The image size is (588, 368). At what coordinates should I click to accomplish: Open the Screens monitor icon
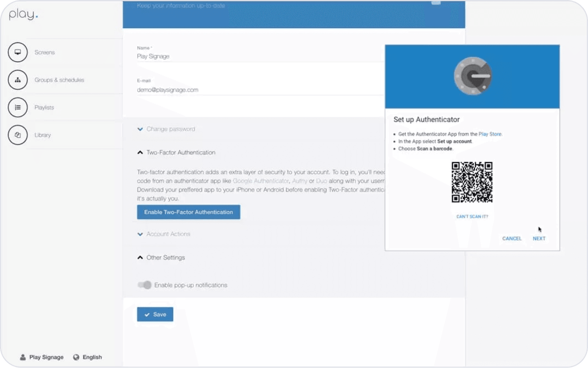(x=18, y=52)
